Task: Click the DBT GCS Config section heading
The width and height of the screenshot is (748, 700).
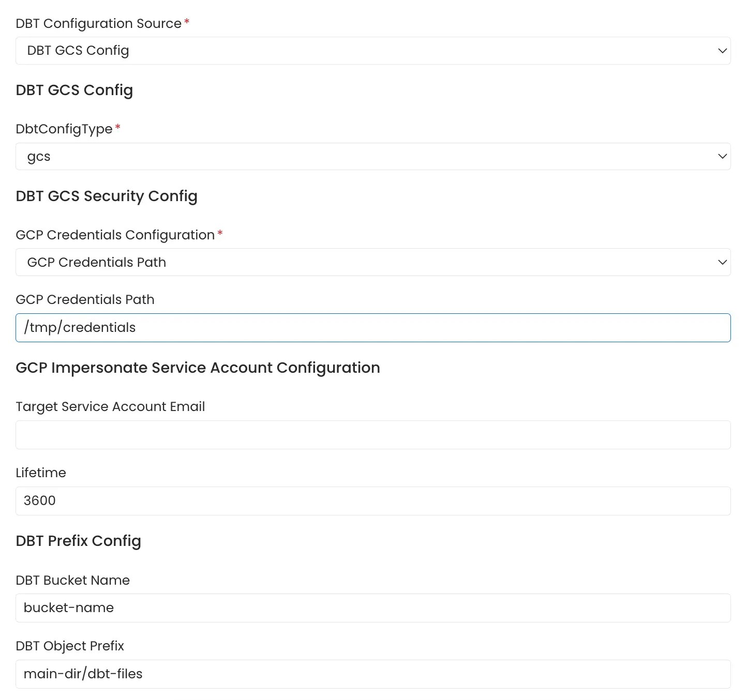Action: 74,90
